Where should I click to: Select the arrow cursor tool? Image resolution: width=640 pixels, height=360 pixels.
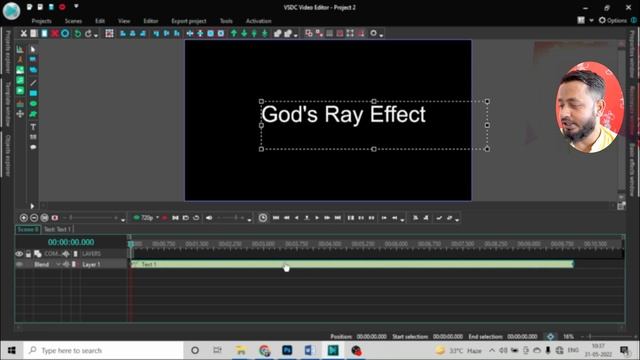pyautogui.click(x=33, y=49)
